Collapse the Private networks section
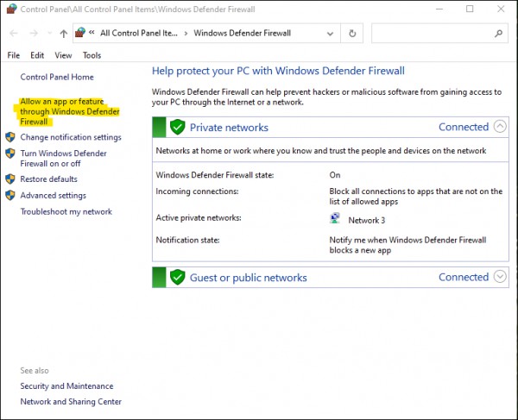Screen dimensions: 518x420 (x=500, y=127)
